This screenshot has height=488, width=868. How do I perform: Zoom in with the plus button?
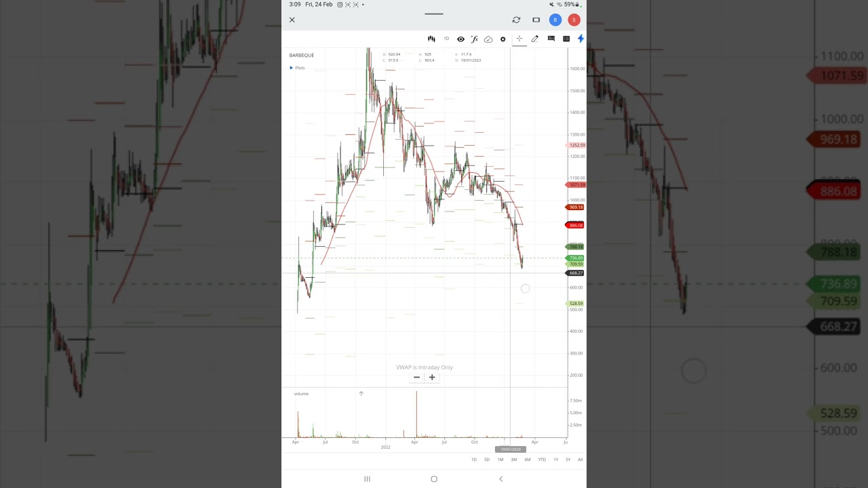coord(432,377)
